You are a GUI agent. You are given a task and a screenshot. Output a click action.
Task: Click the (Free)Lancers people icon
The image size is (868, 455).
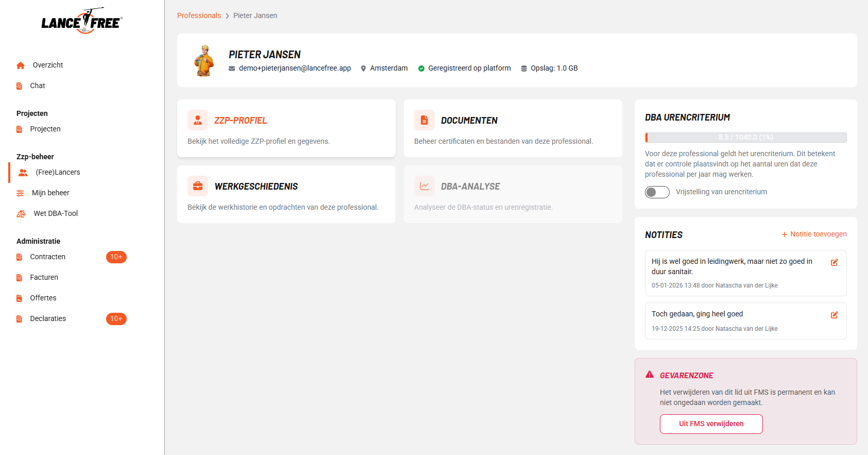coord(23,173)
